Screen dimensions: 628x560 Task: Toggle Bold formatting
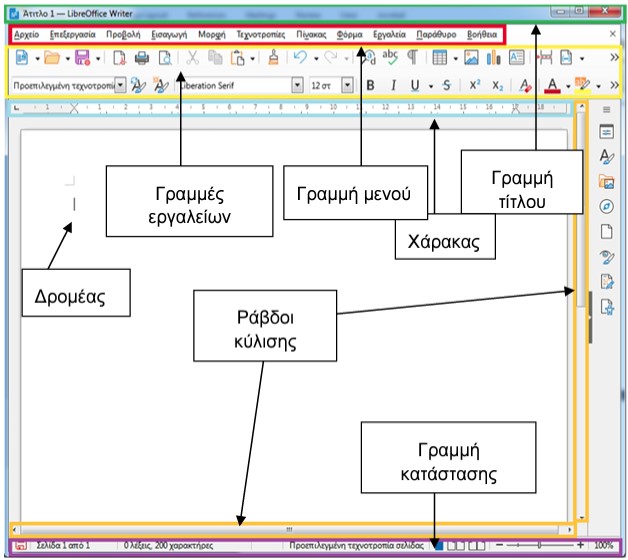tap(370, 85)
